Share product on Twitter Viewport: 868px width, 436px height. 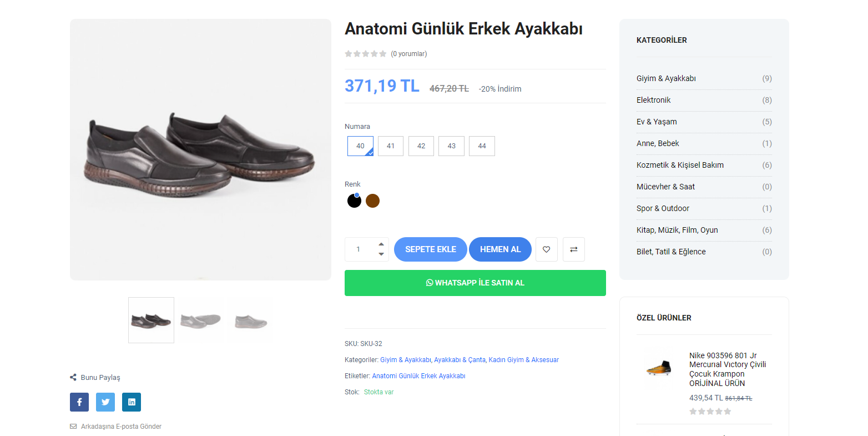tap(105, 402)
